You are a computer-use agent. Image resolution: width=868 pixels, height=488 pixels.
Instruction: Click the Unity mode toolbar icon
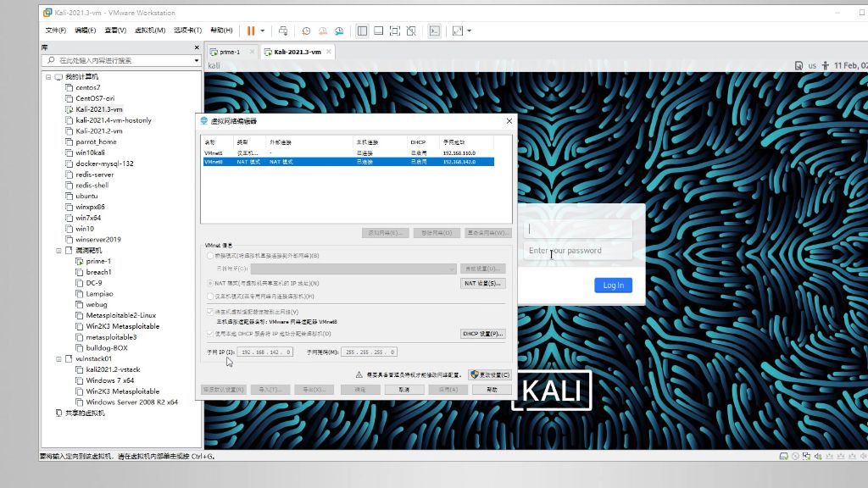tap(411, 31)
